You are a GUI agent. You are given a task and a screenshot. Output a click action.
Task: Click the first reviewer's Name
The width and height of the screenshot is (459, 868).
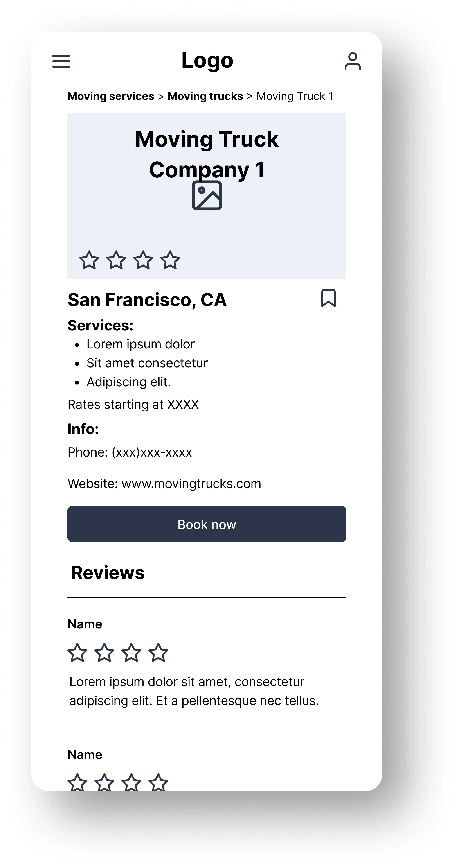click(85, 624)
